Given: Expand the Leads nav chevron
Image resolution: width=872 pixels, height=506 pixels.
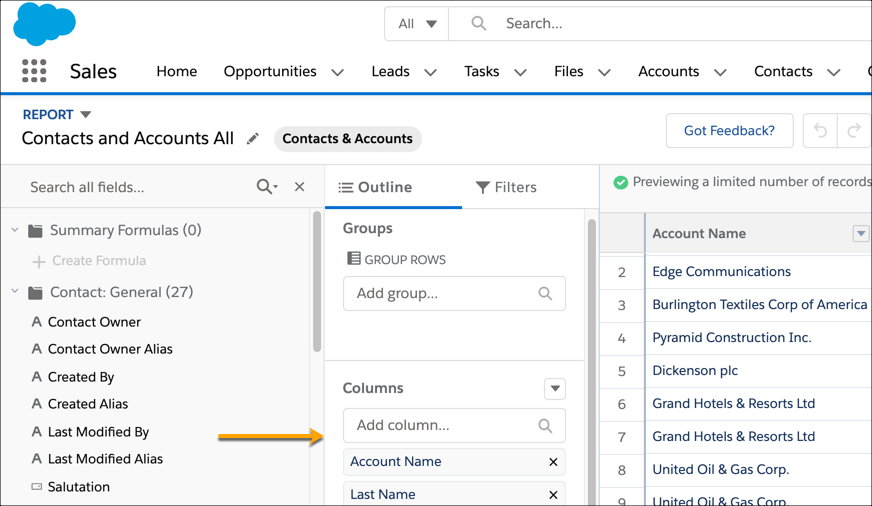Looking at the screenshot, I should (430, 72).
